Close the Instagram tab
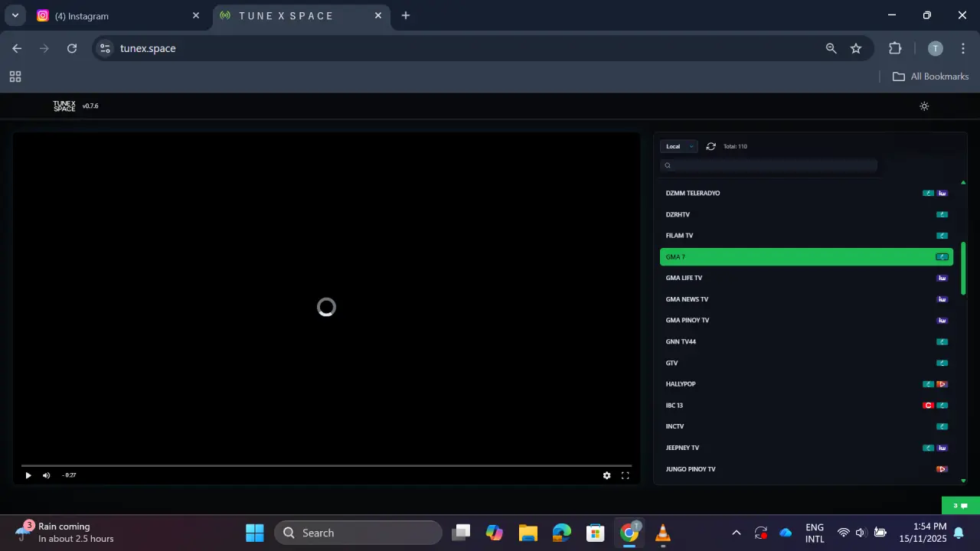The width and height of the screenshot is (980, 551). pos(196,15)
